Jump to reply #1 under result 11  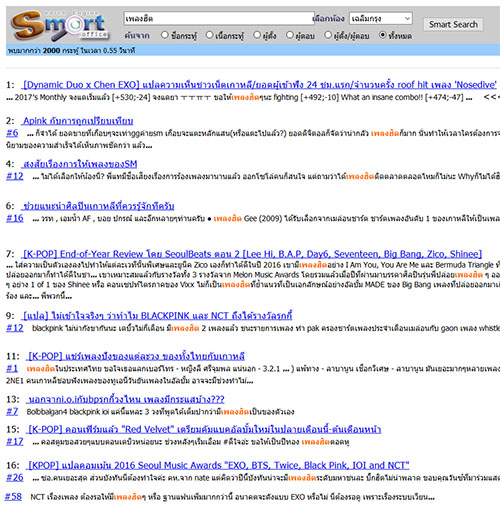[x=12, y=368]
